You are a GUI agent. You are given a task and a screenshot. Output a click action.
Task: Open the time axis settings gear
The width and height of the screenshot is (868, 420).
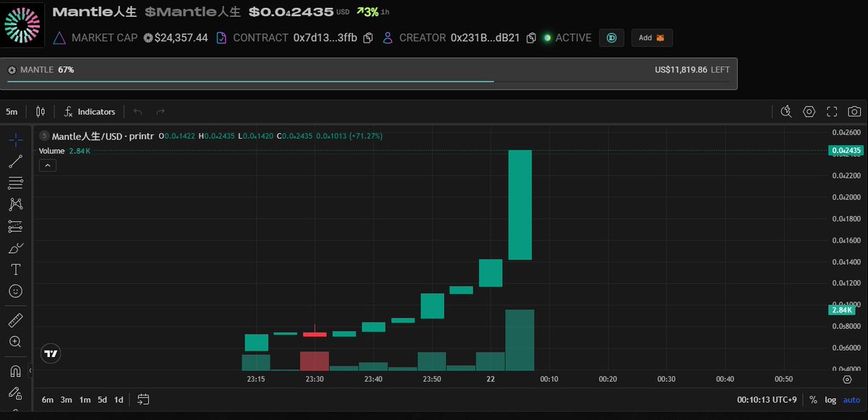[x=847, y=379]
